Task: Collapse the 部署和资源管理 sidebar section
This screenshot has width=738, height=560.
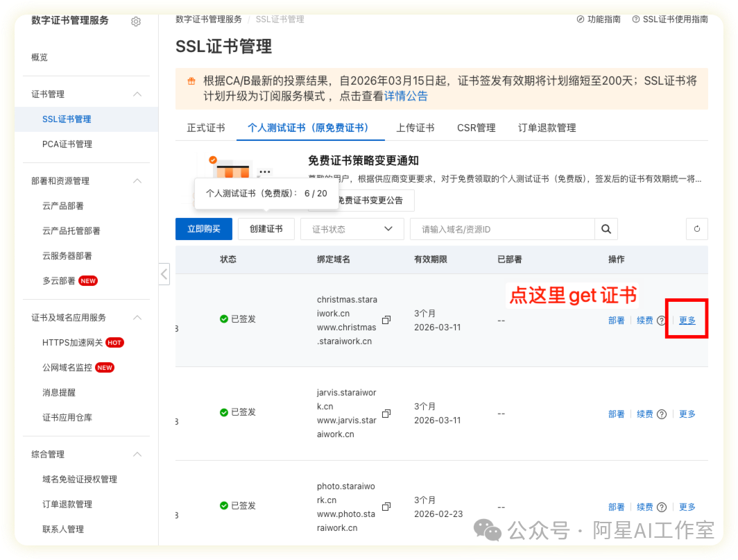Action: coord(137,181)
